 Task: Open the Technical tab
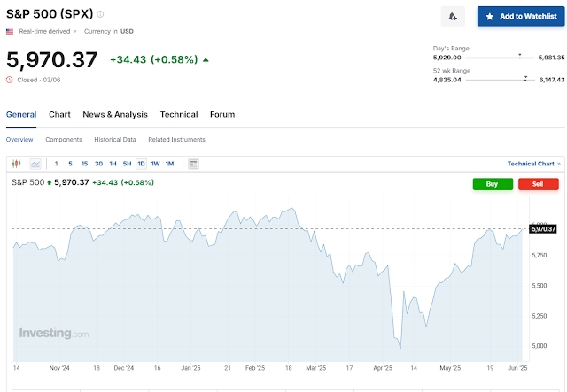[x=179, y=114]
